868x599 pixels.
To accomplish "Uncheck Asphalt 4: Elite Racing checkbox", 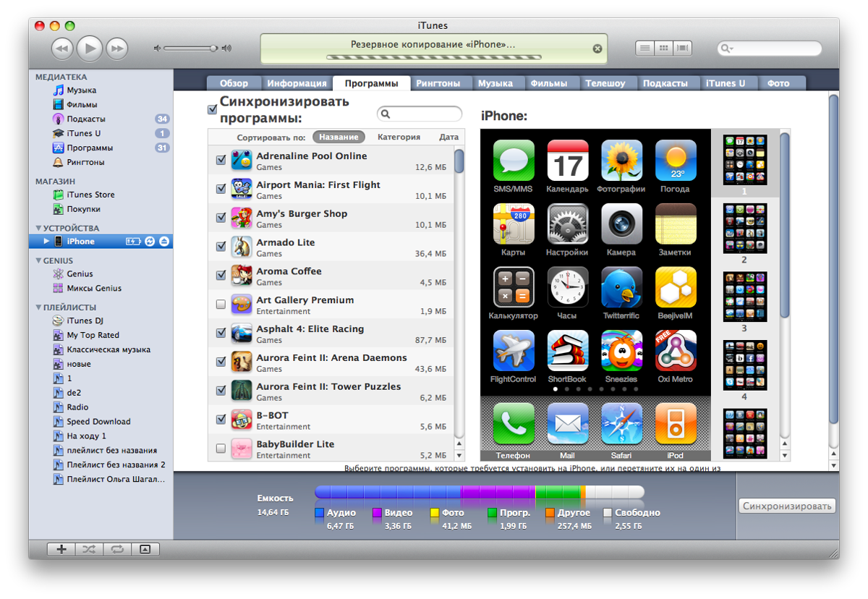I will point(221,333).
